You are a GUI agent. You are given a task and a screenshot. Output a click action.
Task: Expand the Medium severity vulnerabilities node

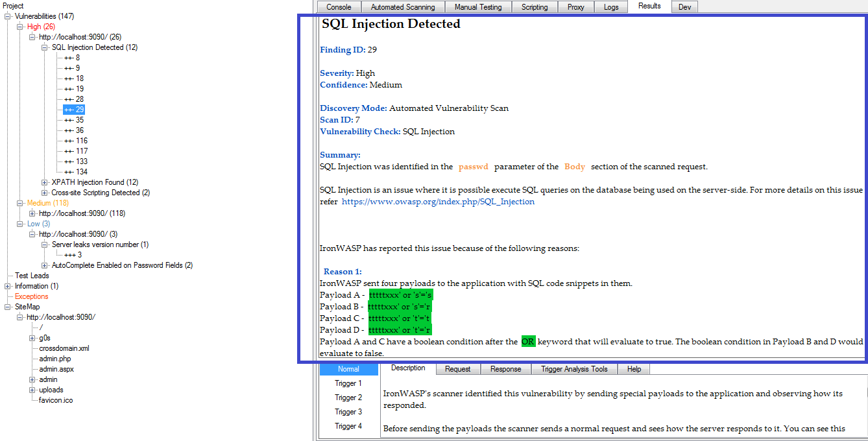pyautogui.click(x=20, y=202)
